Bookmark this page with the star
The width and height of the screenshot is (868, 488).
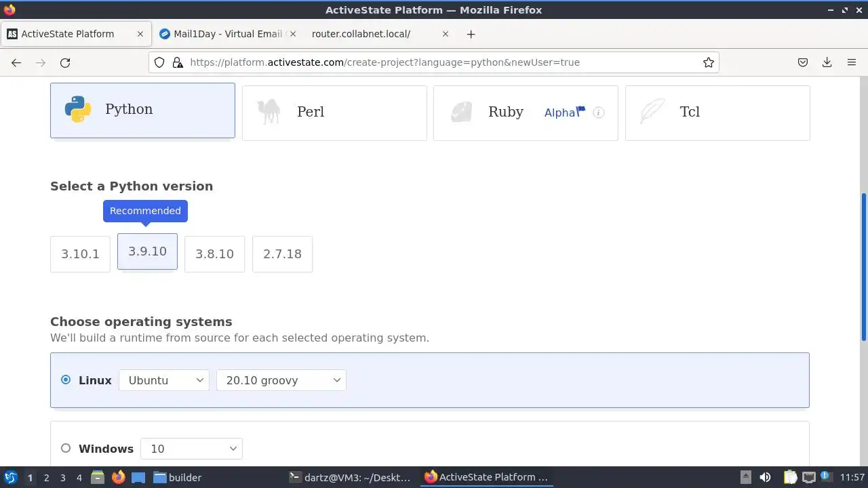709,62
